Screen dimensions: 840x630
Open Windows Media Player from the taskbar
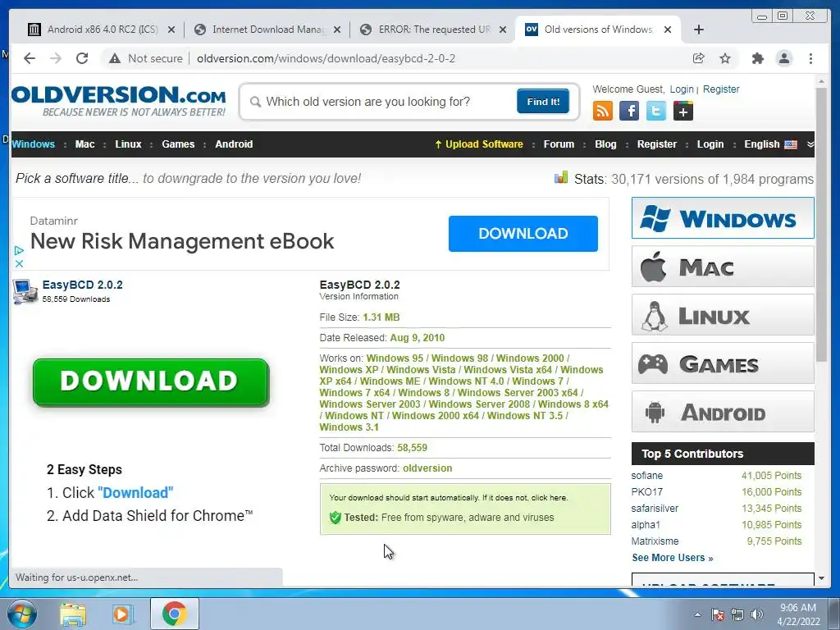pyautogui.click(x=121, y=614)
